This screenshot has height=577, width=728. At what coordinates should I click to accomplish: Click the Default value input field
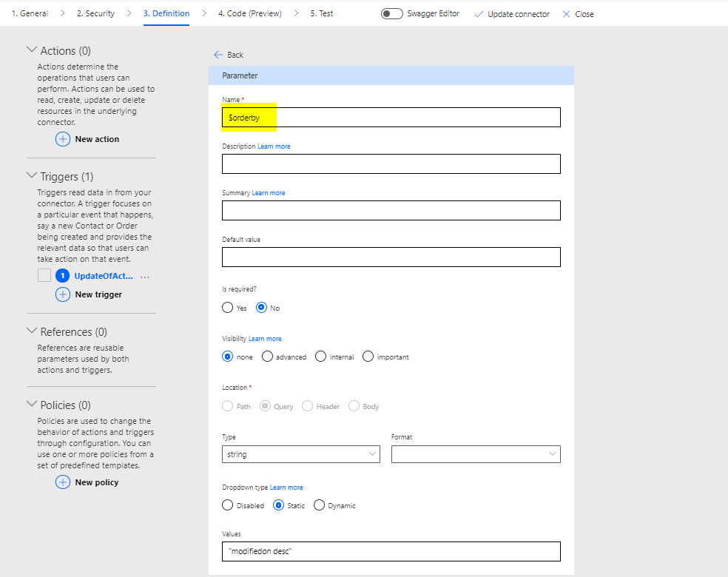coord(391,257)
